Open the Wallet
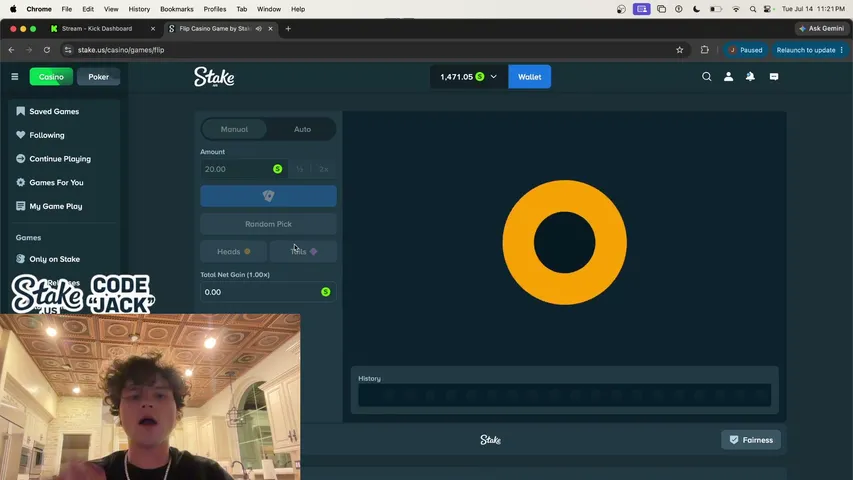 coord(529,77)
